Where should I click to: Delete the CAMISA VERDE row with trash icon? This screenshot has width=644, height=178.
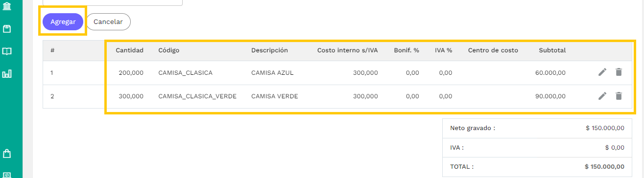(x=619, y=96)
